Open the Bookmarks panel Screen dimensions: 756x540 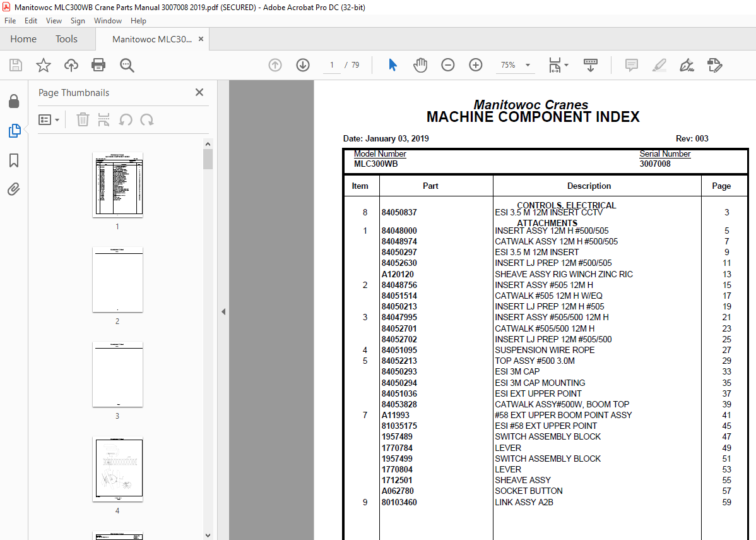coord(14,160)
